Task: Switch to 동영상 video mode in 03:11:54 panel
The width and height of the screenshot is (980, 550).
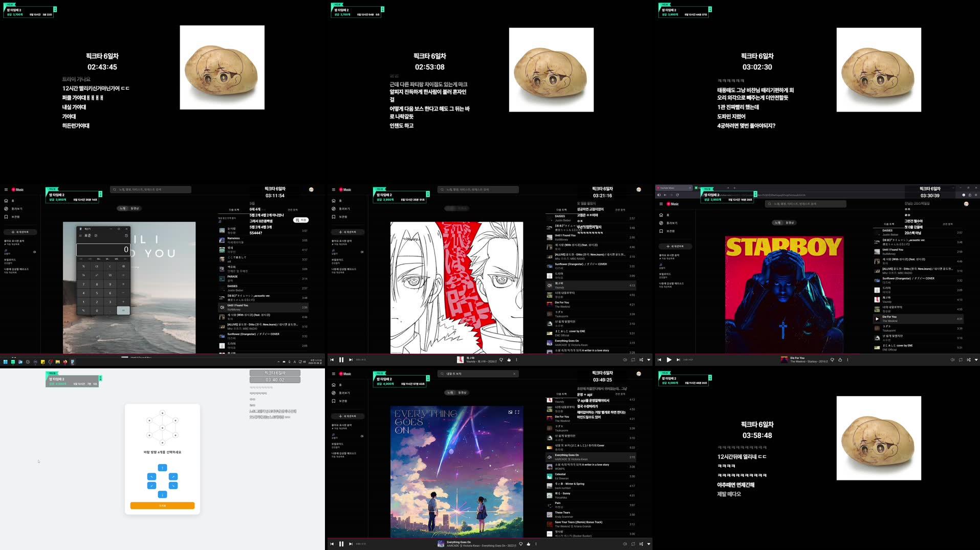Action: pos(135,208)
